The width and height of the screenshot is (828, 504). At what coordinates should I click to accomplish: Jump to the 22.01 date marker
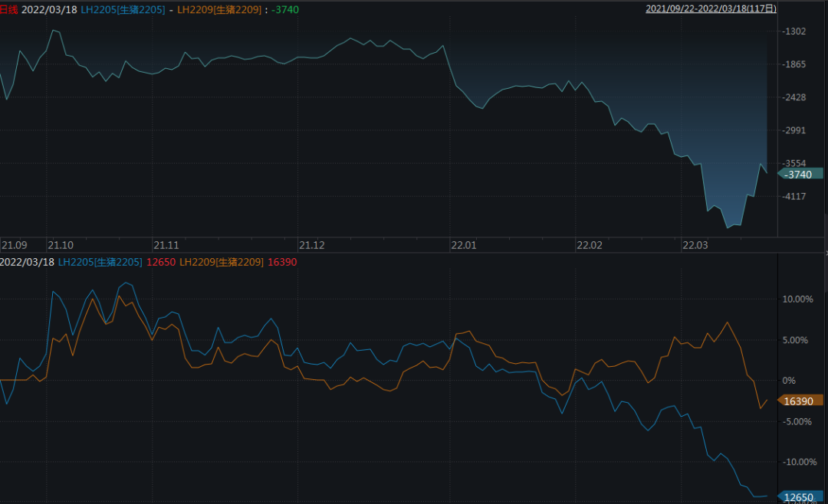(464, 245)
